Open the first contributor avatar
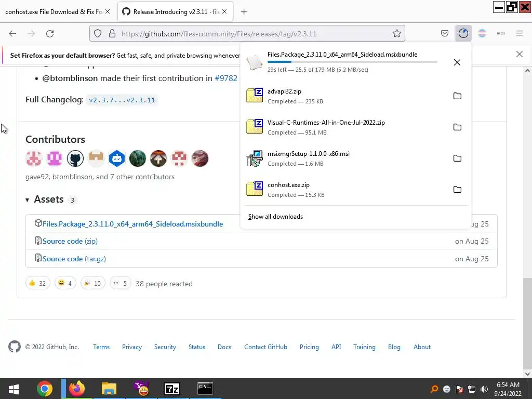The width and height of the screenshot is (532, 399). click(34, 158)
